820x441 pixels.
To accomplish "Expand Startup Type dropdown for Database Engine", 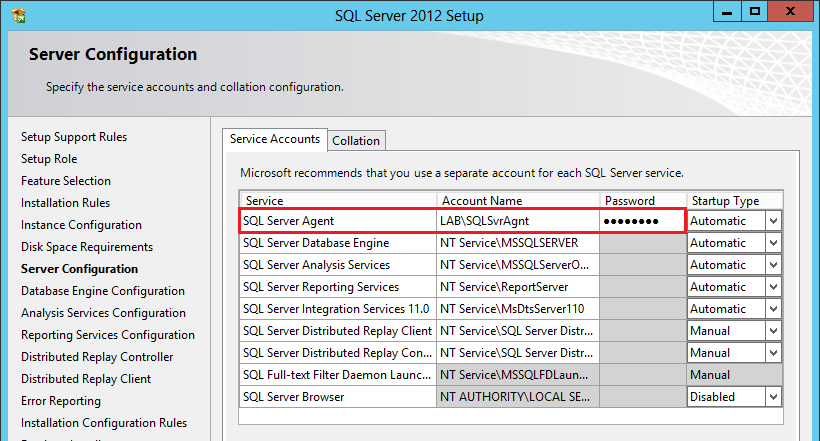I will pos(773,243).
